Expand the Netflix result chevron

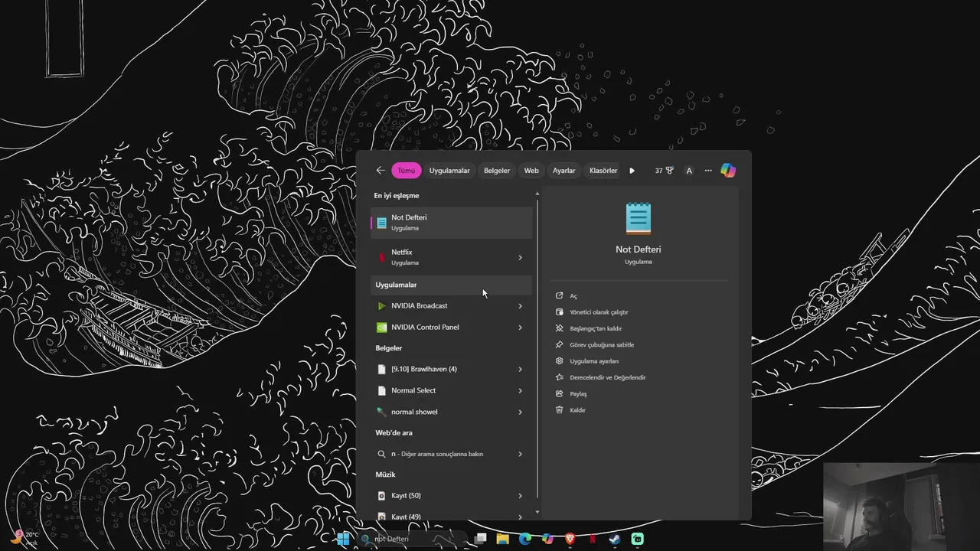tap(520, 258)
